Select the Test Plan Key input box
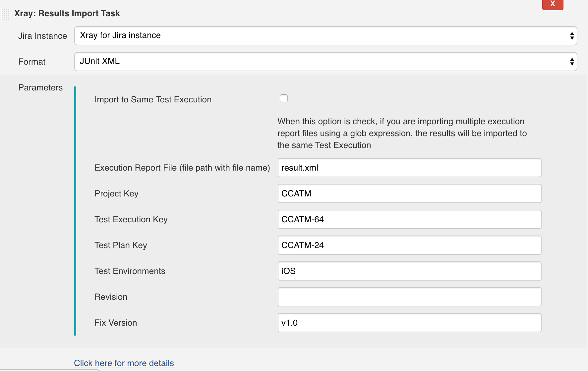Viewport: 588px width, 371px height. (x=409, y=245)
